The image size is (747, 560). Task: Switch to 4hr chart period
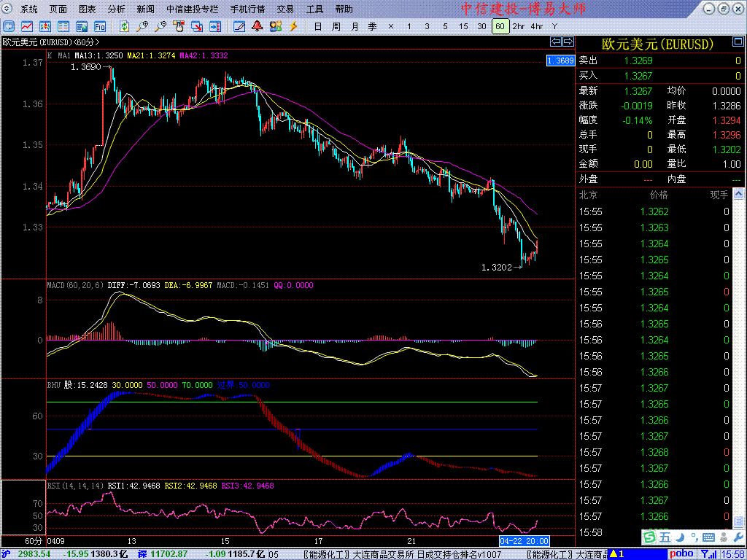point(536,26)
